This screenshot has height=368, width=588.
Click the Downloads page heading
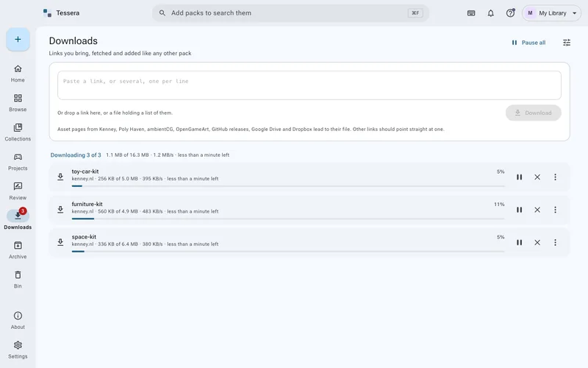coord(73,40)
